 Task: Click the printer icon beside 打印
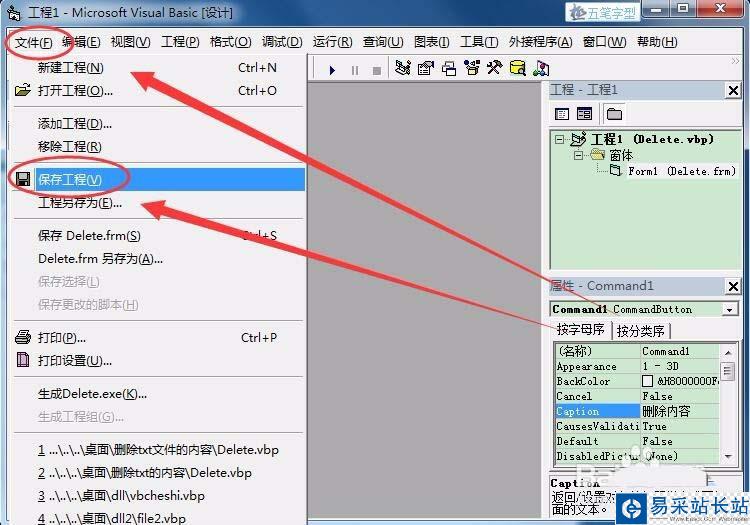(x=22, y=337)
